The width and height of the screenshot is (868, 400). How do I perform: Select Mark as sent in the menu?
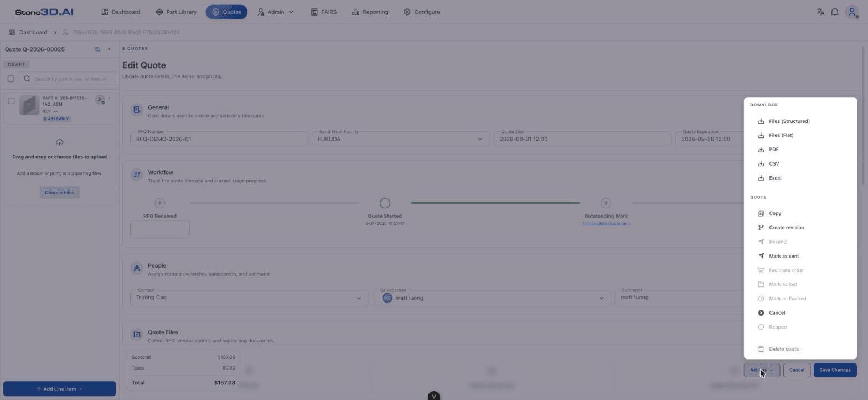coord(800,256)
